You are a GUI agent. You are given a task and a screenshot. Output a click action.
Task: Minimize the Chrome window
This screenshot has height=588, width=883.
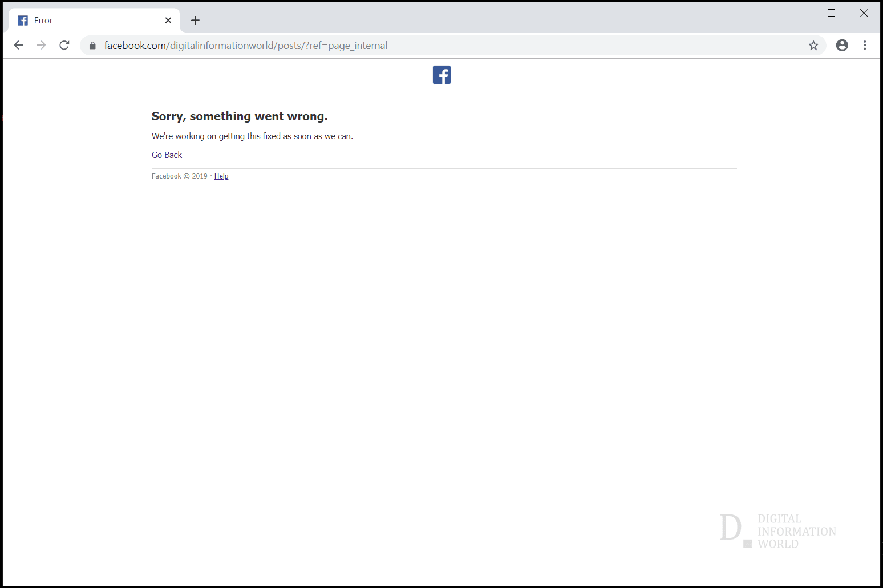800,13
